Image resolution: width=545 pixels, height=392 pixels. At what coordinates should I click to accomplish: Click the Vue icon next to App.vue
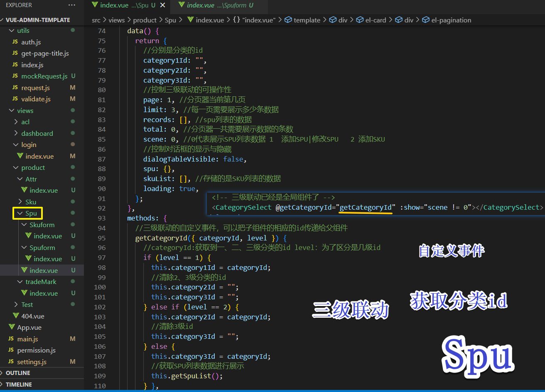(11, 327)
